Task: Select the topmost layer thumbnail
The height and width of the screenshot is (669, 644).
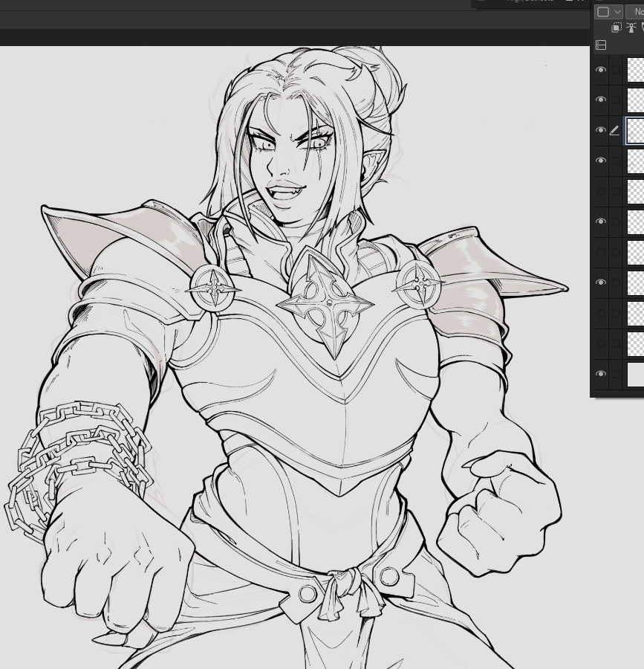Action: point(636,70)
